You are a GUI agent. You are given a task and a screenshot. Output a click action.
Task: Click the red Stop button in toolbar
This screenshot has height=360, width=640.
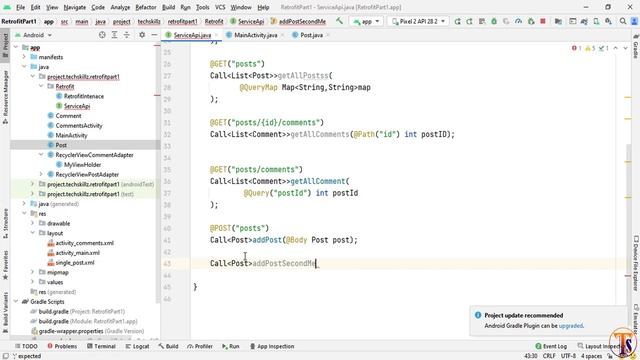pyautogui.click(x=543, y=21)
